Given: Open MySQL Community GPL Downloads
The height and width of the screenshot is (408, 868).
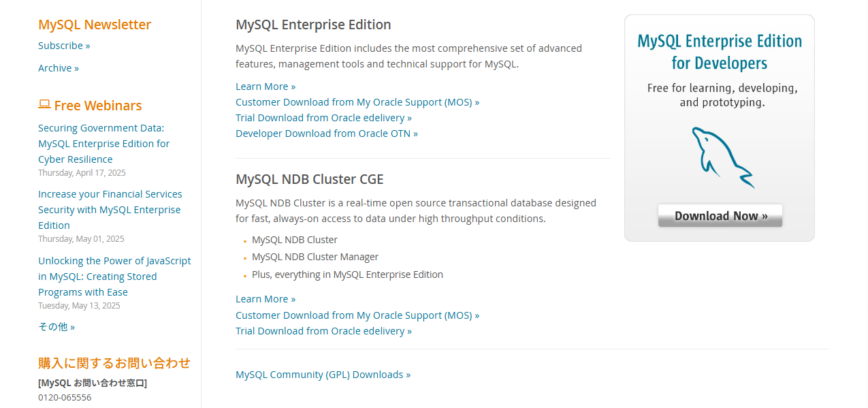Looking at the screenshot, I should coord(323,374).
